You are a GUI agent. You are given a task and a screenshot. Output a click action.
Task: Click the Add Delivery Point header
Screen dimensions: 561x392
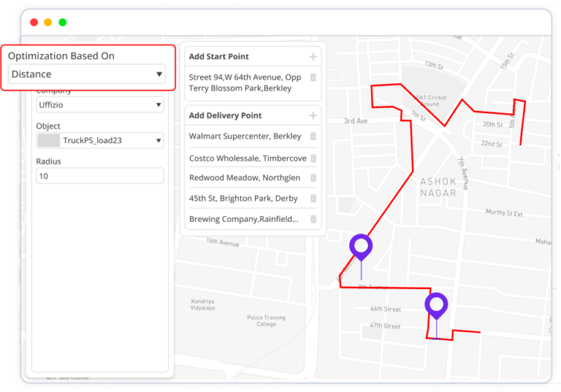[x=225, y=115]
